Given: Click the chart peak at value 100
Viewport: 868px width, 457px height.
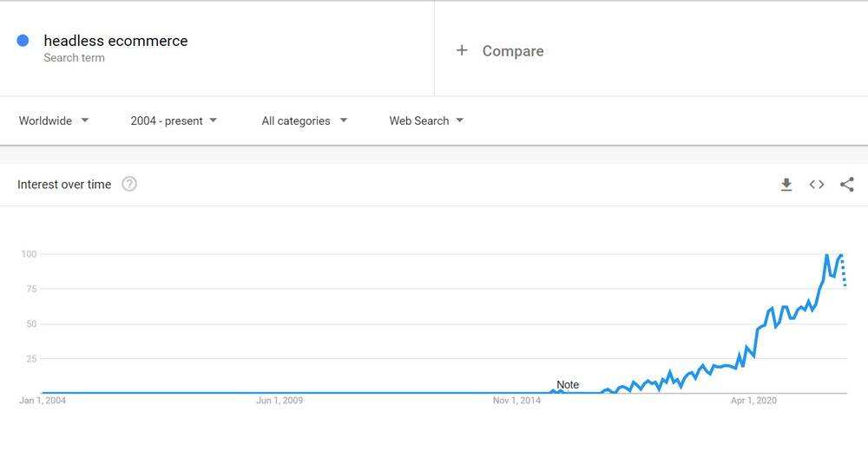Looking at the screenshot, I should 826,256.
